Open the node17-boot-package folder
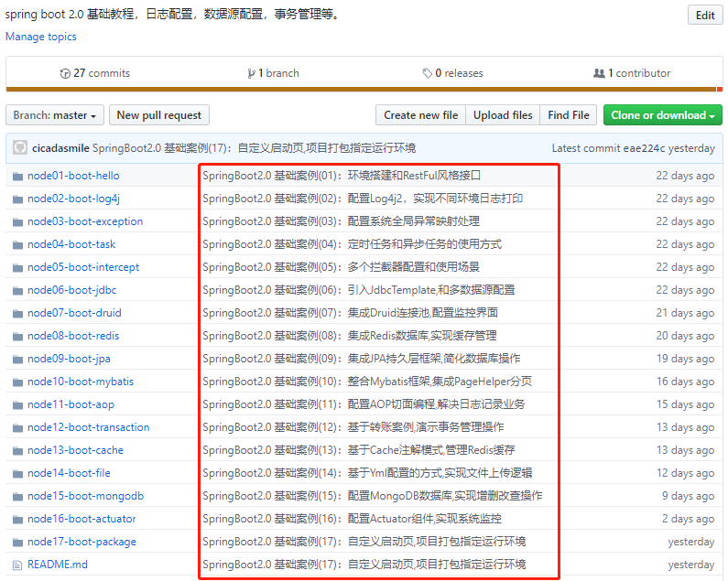This screenshot has width=728, height=581. (81, 542)
